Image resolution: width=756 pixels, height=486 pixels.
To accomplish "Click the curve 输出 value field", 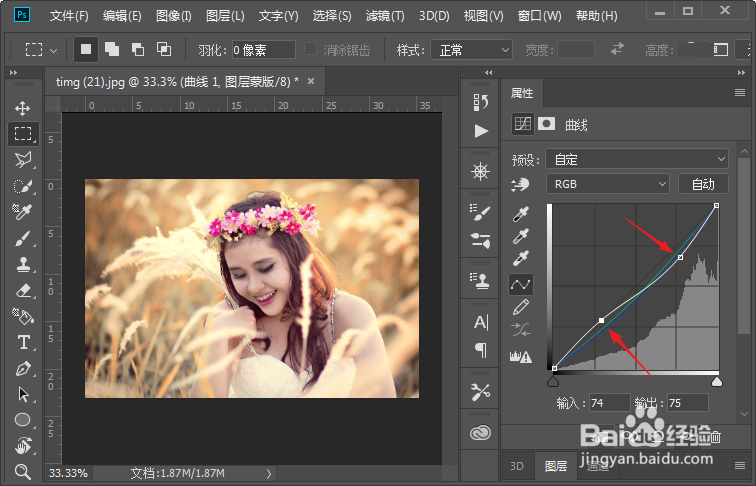I will [x=688, y=403].
